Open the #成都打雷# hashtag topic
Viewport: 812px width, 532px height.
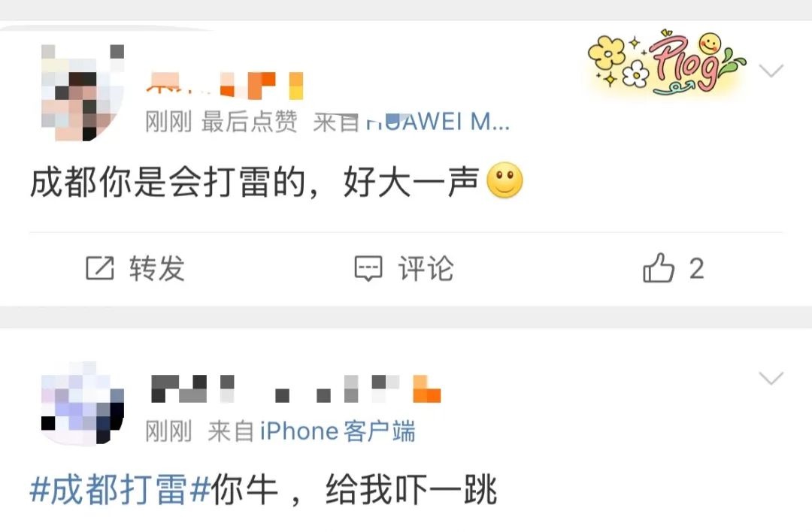point(120,489)
